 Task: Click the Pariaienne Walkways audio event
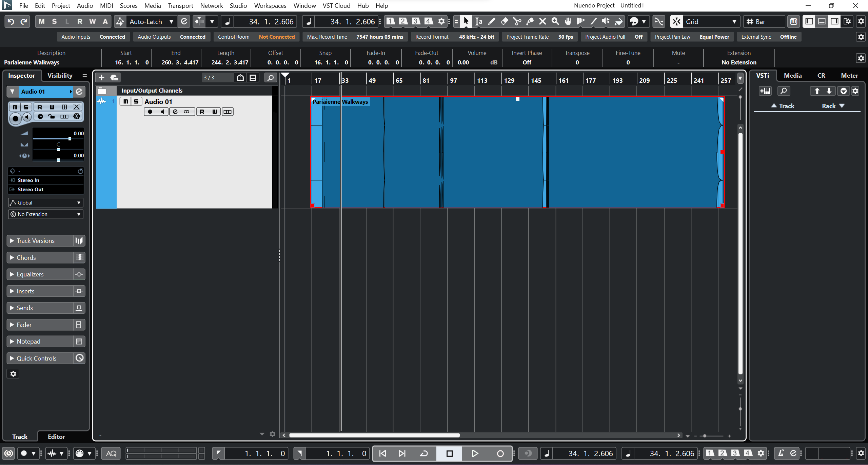(492, 153)
